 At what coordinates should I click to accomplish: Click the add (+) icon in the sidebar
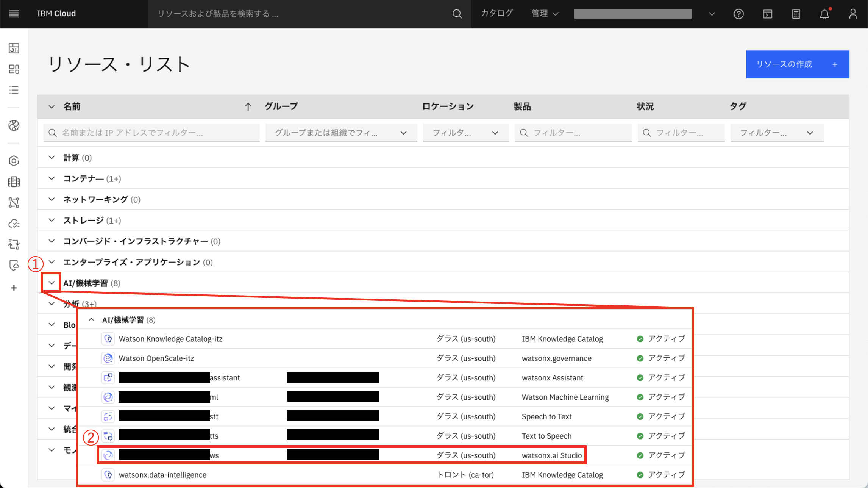tap(14, 288)
